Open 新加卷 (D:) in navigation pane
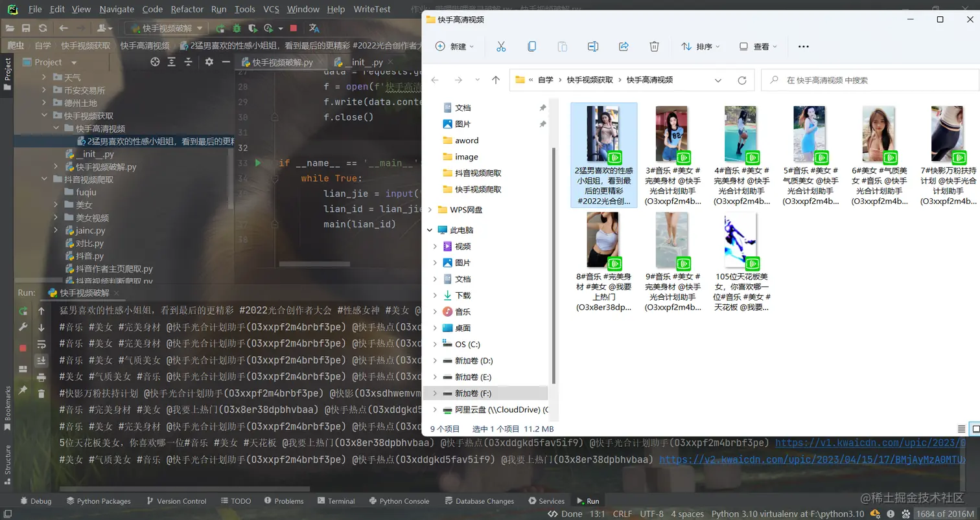980x520 pixels. click(474, 360)
